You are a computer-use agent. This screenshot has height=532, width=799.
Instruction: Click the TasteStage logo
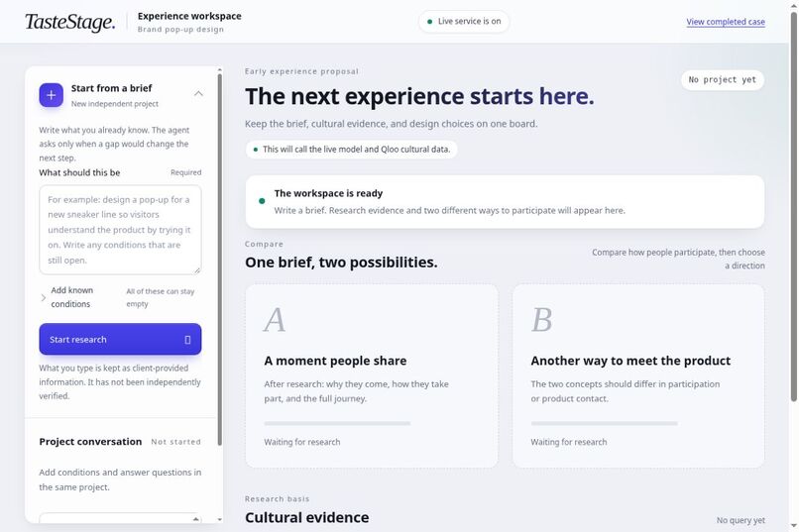click(70, 22)
